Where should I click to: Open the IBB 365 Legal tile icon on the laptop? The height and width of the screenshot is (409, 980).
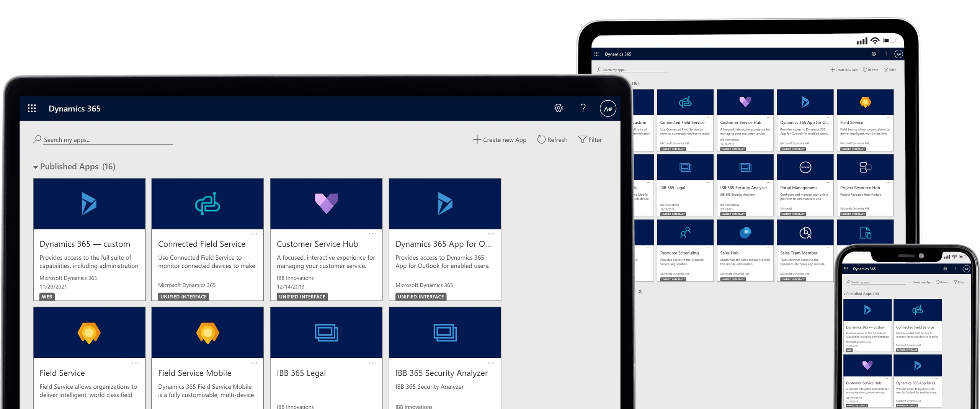[x=326, y=332]
